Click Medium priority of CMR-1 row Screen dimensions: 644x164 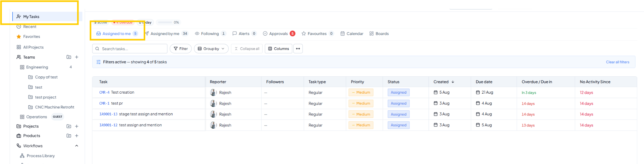361,103
